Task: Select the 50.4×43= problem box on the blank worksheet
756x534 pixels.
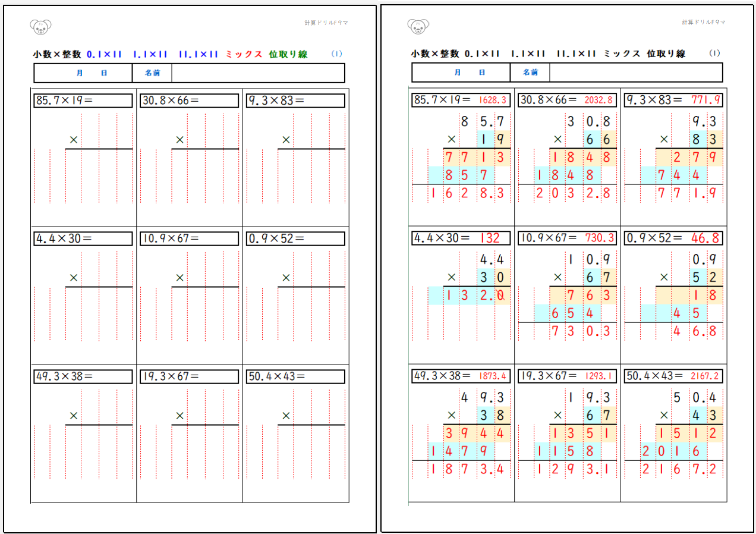Action: click(295, 376)
